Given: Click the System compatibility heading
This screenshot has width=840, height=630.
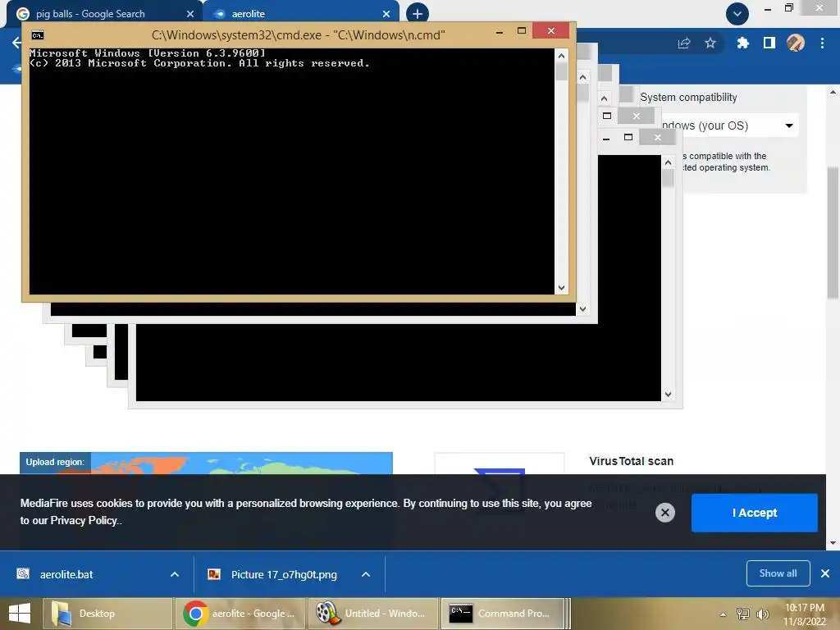Looking at the screenshot, I should click(688, 97).
